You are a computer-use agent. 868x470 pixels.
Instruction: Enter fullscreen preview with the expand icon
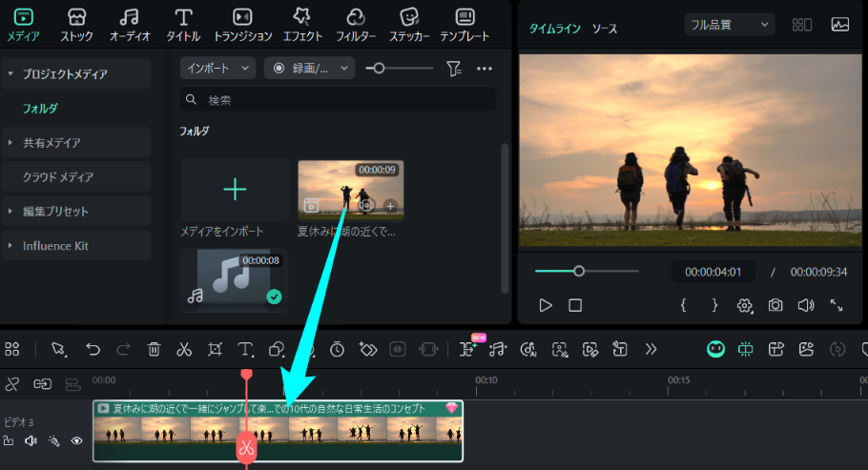(837, 306)
